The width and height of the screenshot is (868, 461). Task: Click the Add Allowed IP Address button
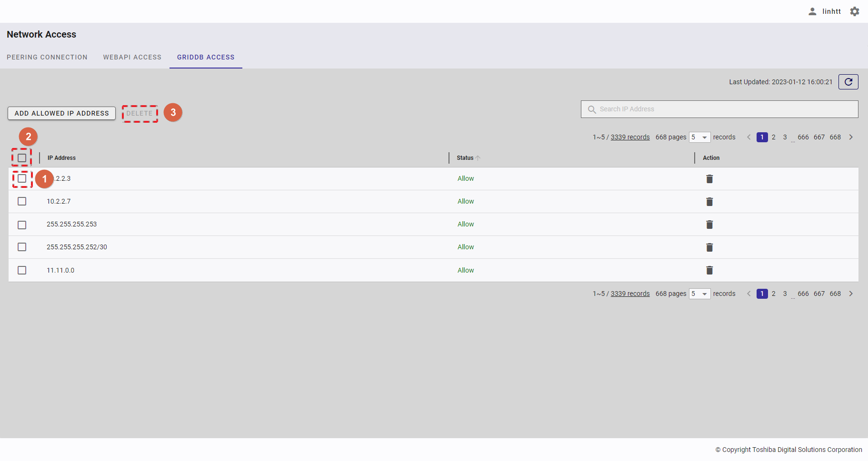pyautogui.click(x=61, y=113)
